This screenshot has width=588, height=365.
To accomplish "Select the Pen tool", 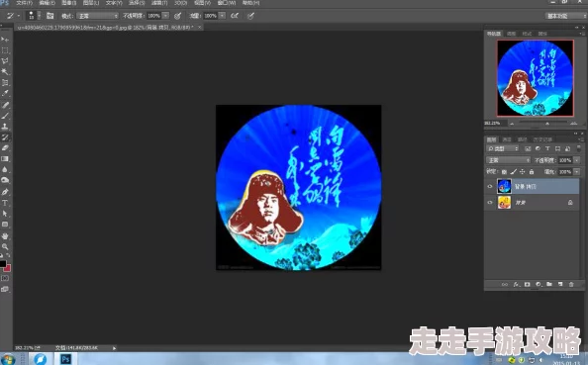I will (5, 192).
